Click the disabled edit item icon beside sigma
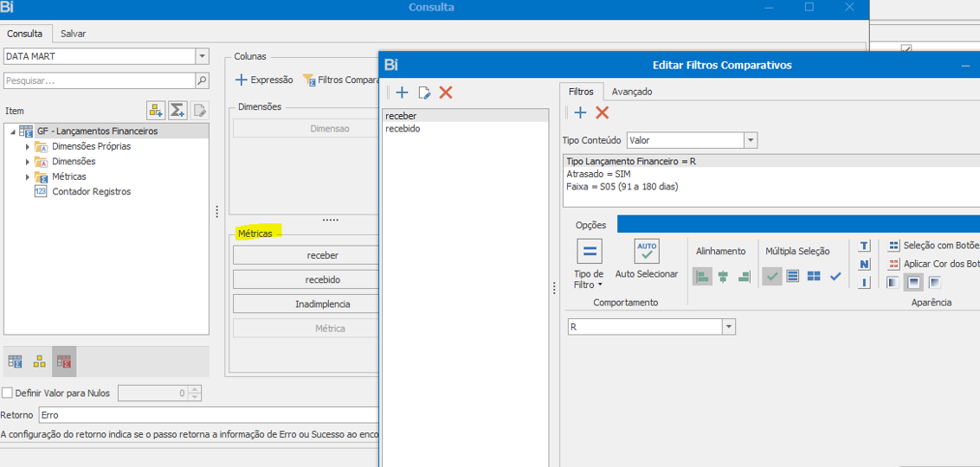This screenshot has width=980, height=467. (200, 111)
